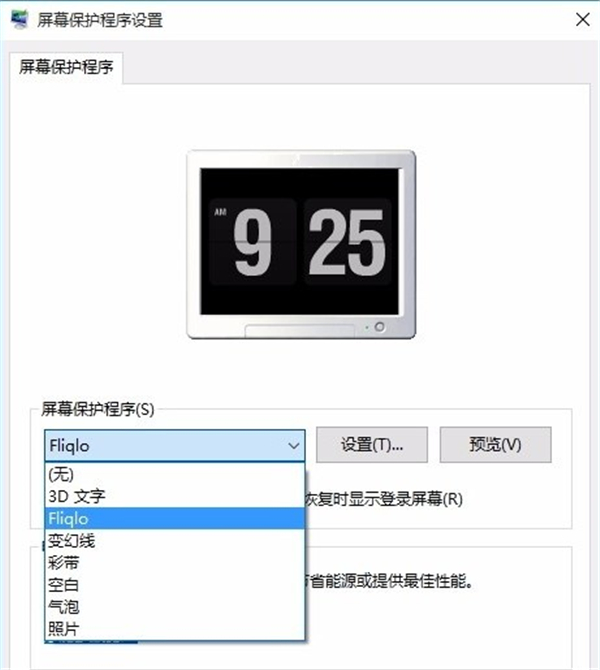Image resolution: width=600 pixels, height=670 pixels.
Task: Click the 25 minute flip card
Action: point(347,242)
